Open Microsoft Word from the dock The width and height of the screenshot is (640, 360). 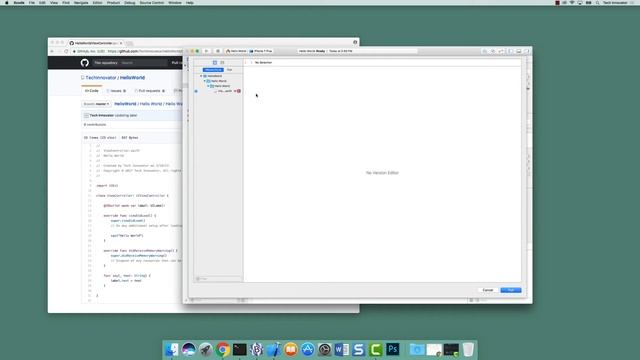[342, 349]
